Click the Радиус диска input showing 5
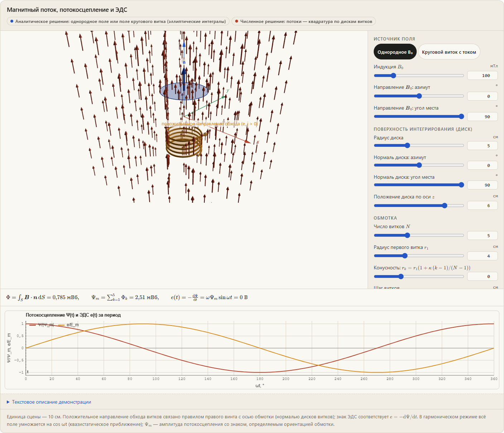The image size is (504, 433). pyautogui.click(x=482, y=146)
